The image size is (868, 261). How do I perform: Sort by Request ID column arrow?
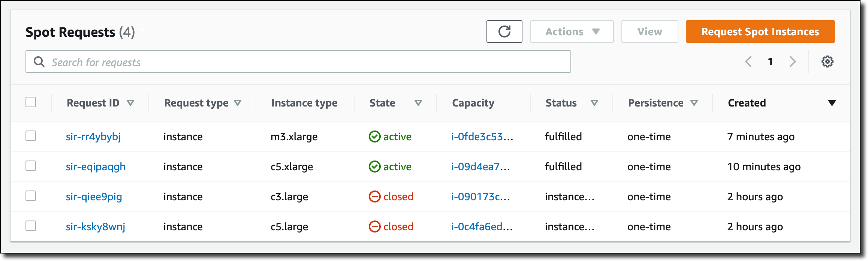pyautogui.click(x=130, y=103)
